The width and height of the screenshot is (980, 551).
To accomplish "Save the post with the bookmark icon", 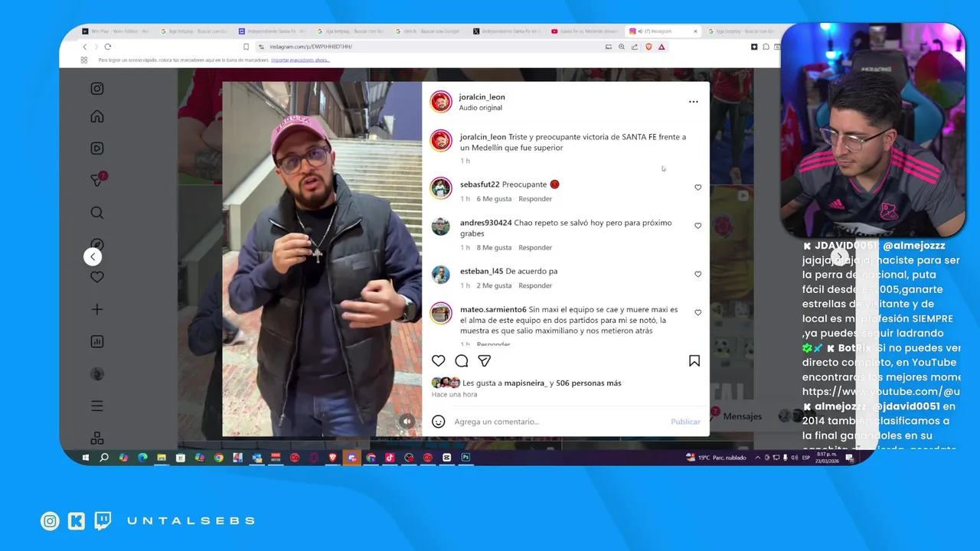I will [694, 360].
